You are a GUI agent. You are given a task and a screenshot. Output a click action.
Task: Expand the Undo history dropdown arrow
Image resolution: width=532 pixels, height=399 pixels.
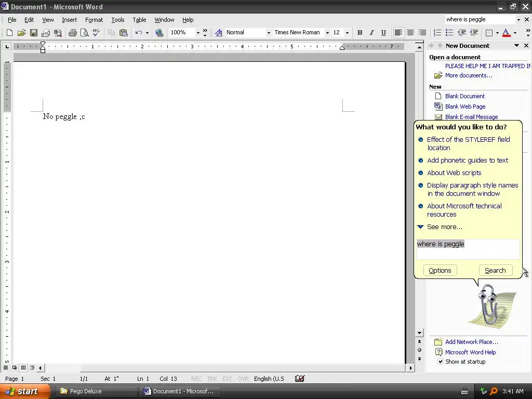(x=147, y=33)
